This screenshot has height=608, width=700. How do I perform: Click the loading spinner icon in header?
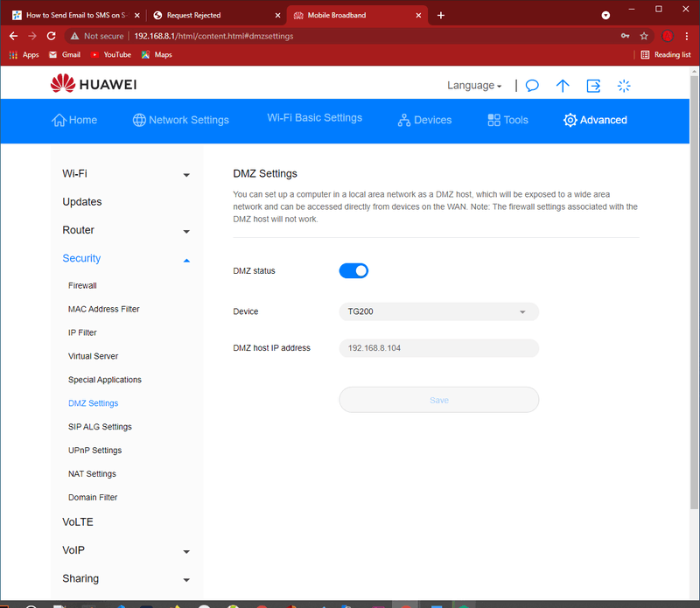[624, 86]
